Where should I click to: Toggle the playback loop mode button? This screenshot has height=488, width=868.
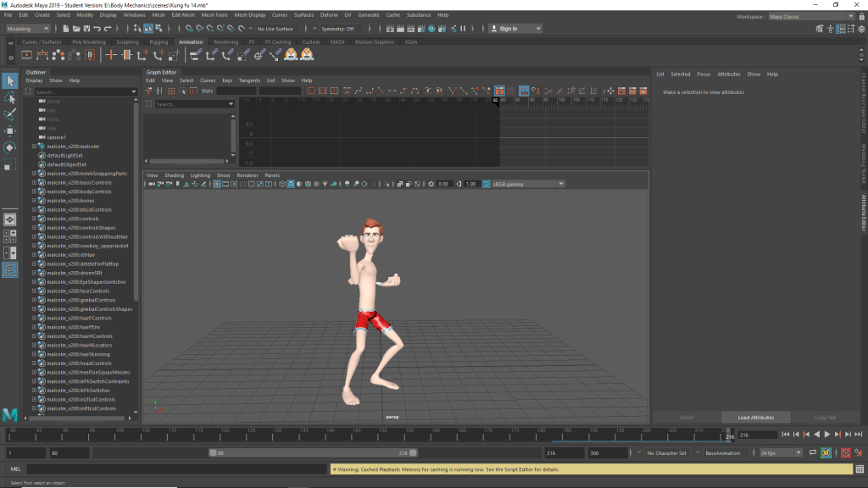click(813, 453)
